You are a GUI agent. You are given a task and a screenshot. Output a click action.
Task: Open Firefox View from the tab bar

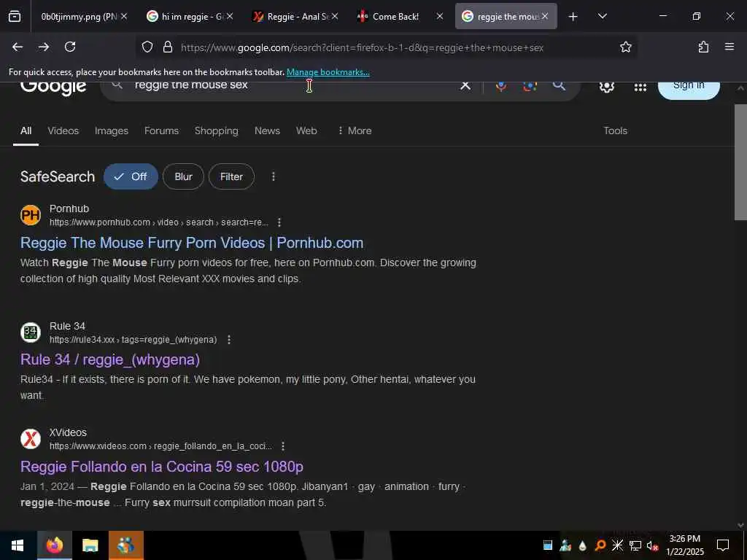click(x=15, y=16)
